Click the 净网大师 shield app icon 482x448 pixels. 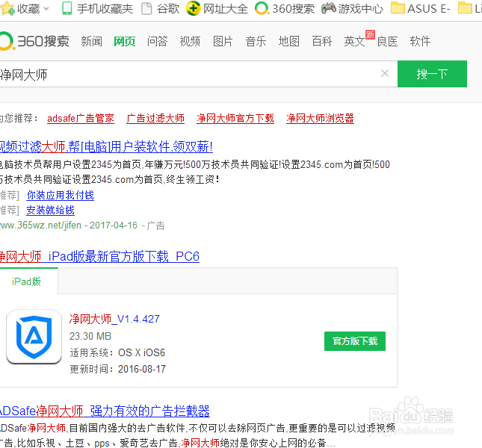point(34,337)
